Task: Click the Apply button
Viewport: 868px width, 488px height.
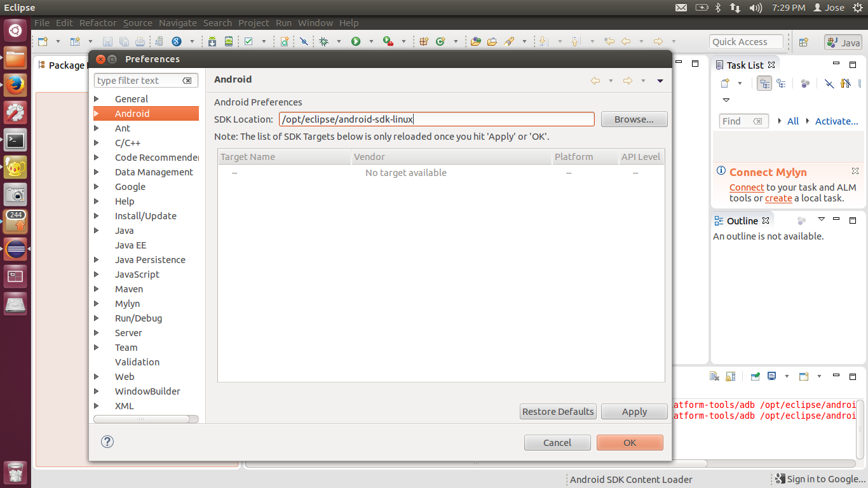Action: click(x=634, y=412)
